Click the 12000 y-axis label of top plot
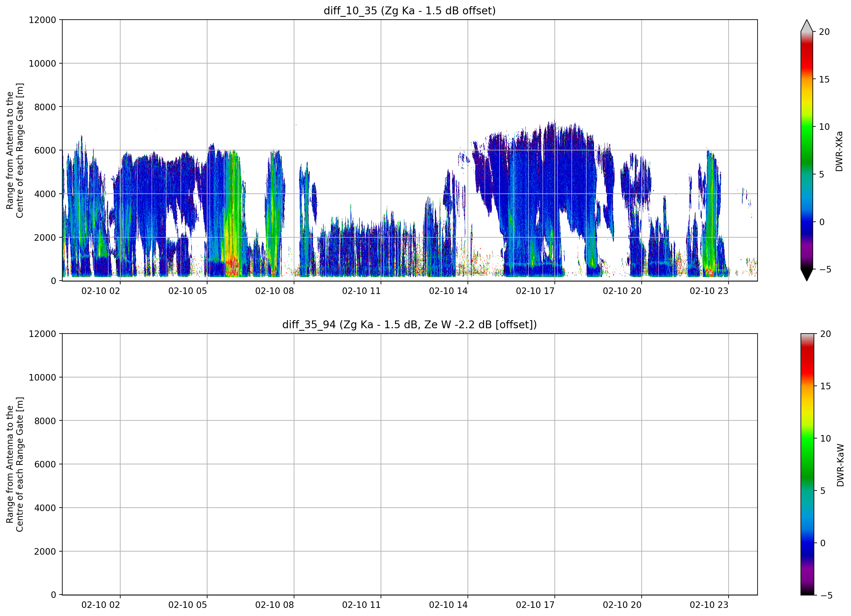 pos(42,20)
